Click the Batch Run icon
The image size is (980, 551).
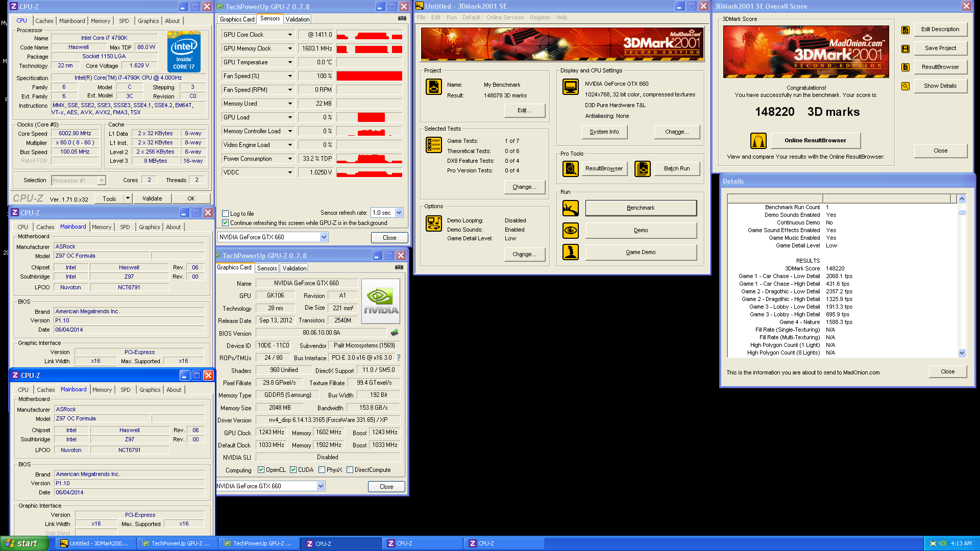643,168
